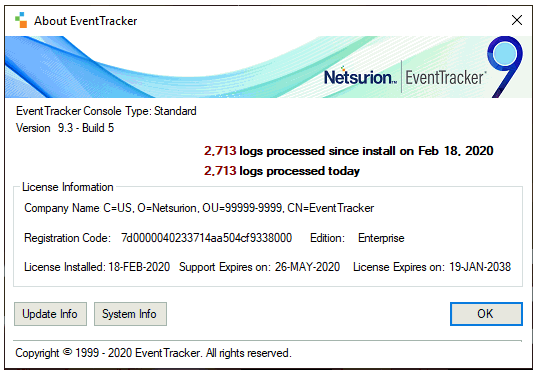Open the System Info button
Image resolution: width=537 pixels, height=374 pixels.
(x=130, y=314)
